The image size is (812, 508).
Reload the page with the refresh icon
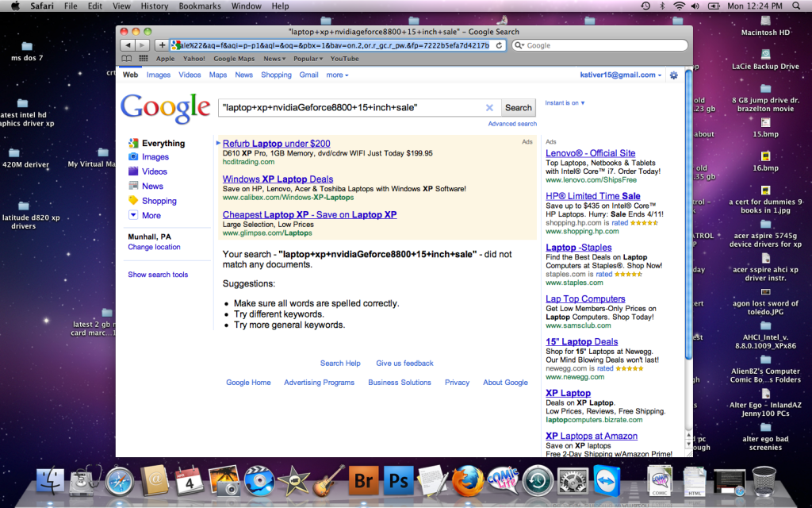(499, 45)
